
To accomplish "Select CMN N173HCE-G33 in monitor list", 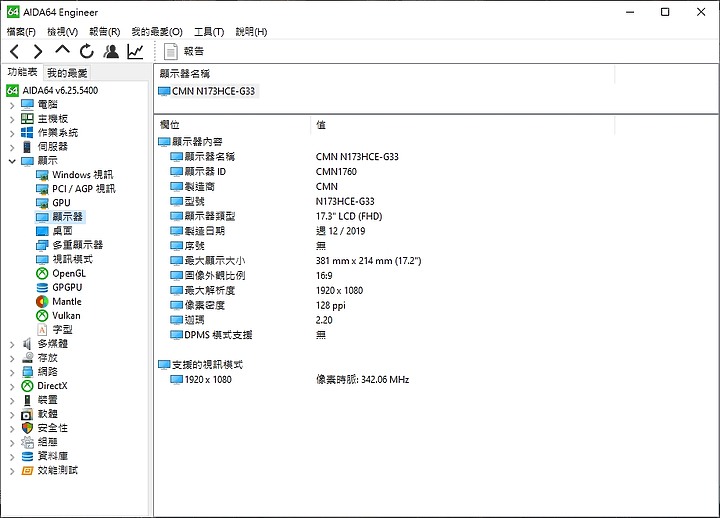I will [207, 91].
